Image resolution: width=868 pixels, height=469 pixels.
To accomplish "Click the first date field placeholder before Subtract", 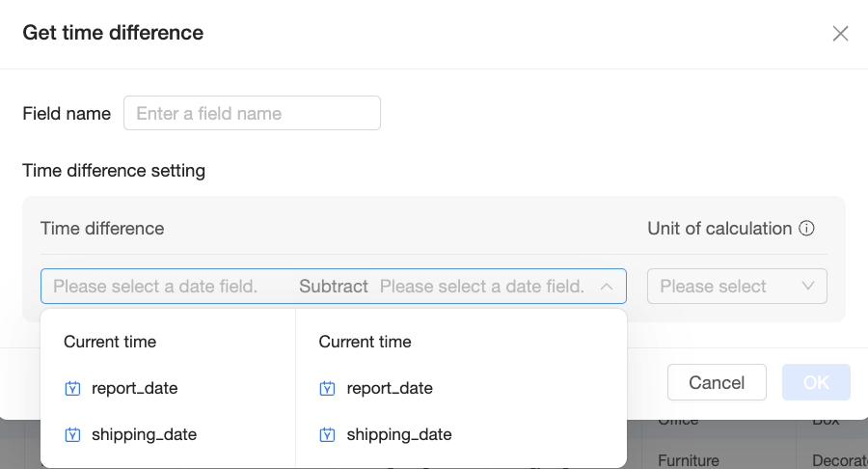I will click(155, 287).
